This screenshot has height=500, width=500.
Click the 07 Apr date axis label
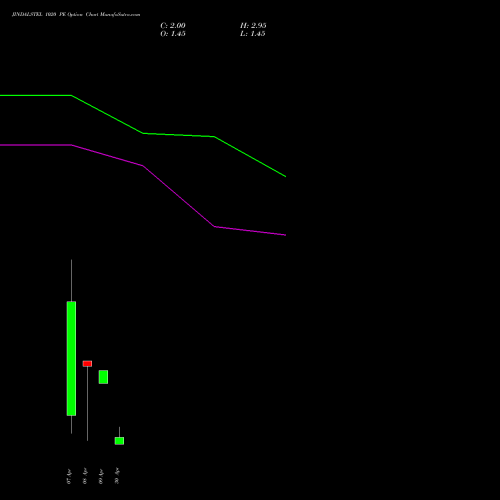[x=69, y=476]
